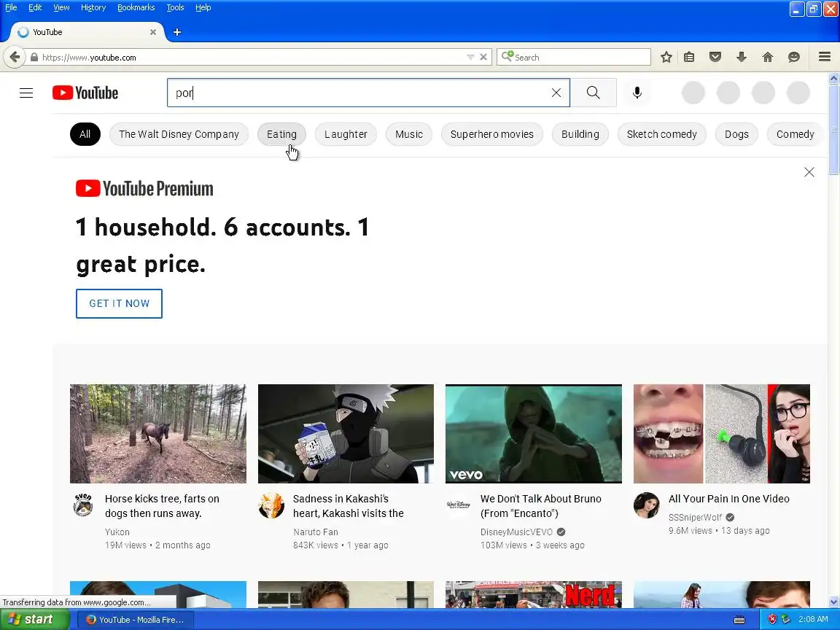Screen dimensions: 840x630
Task: Open the Windows Start button
Action: coord(34,619)
